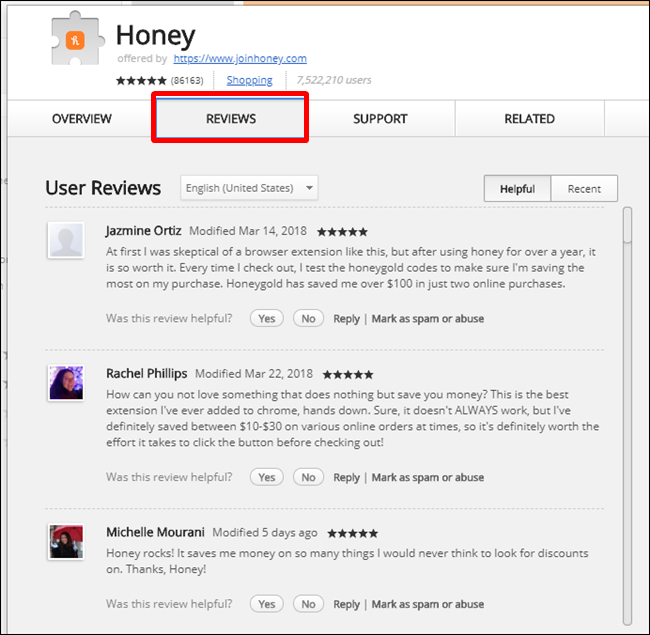Click the reviews list vertical scrollbar
Viewport: 650px width, 635px height.
[x=627, y=416]
